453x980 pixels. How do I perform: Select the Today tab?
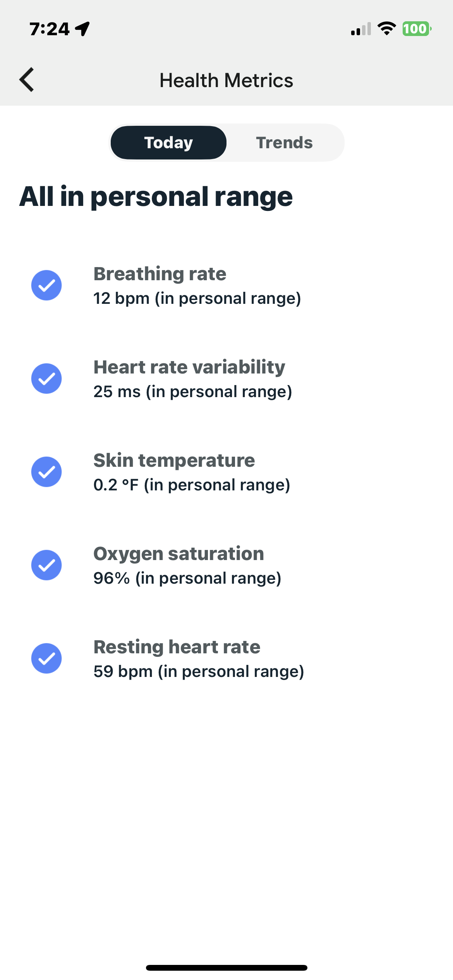168,143
